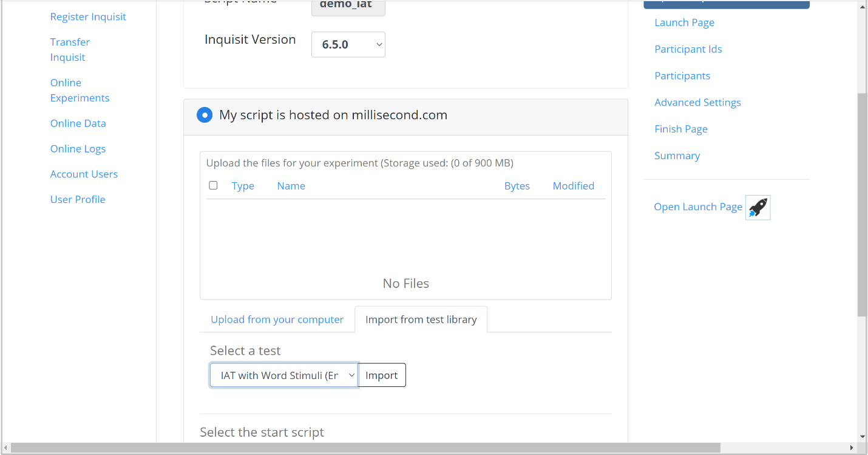The height and width of the screenshot is (455, 868).
Task: Go to Participants step
Action: point(682,76)
